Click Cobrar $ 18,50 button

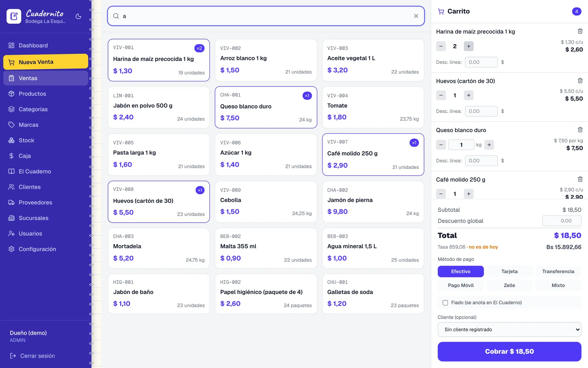[509, 351]
